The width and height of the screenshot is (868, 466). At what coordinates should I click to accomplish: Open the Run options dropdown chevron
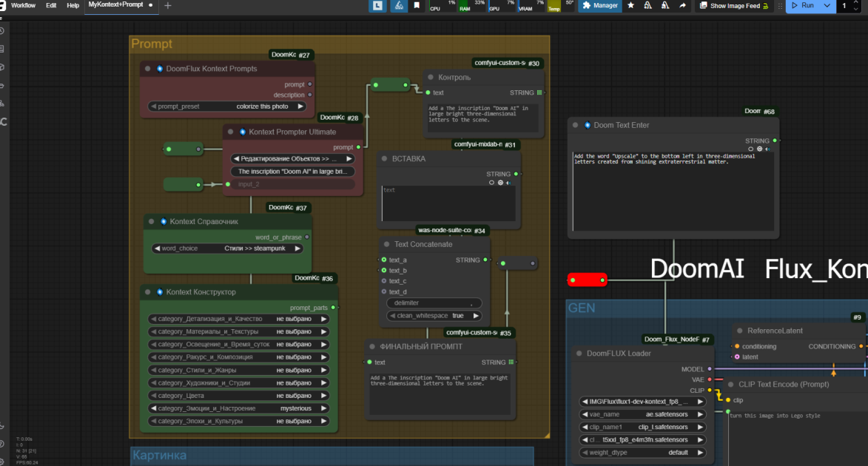pos(827,5)
